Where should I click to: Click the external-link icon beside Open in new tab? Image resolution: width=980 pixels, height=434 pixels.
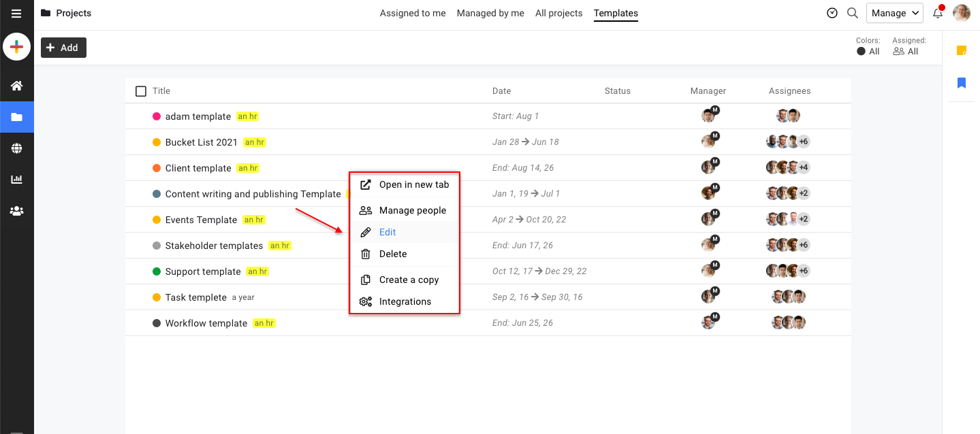pos(366,184)
